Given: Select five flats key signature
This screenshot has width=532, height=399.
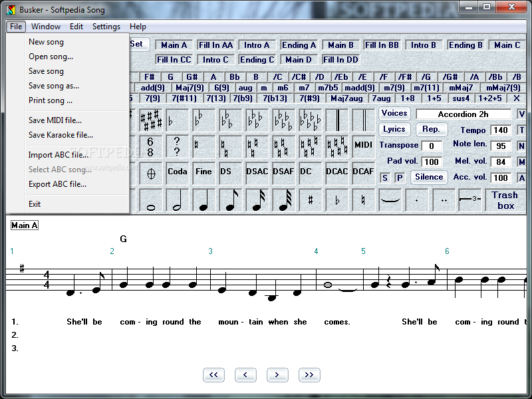Looking at the screenshot, I should [284, 120].
